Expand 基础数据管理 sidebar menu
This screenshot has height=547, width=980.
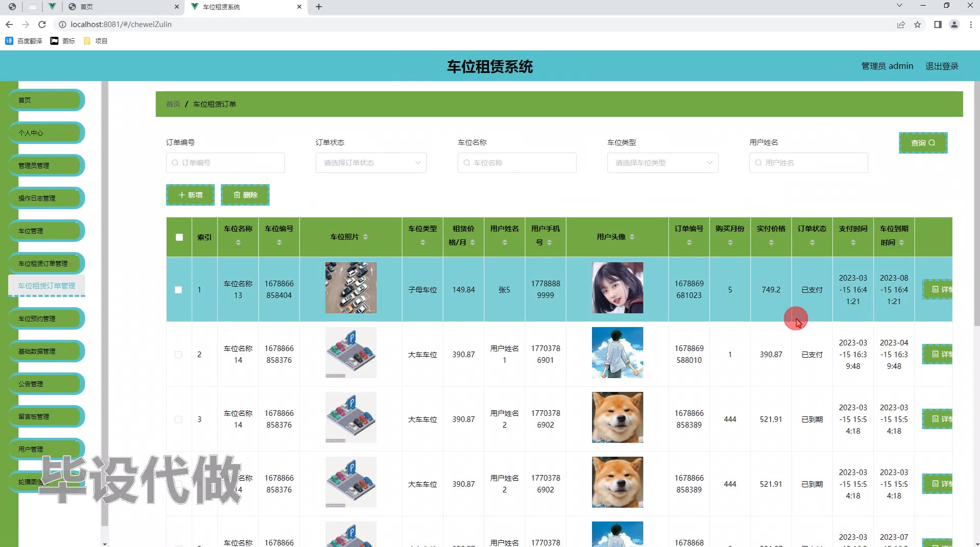click(x=46, y=351)
